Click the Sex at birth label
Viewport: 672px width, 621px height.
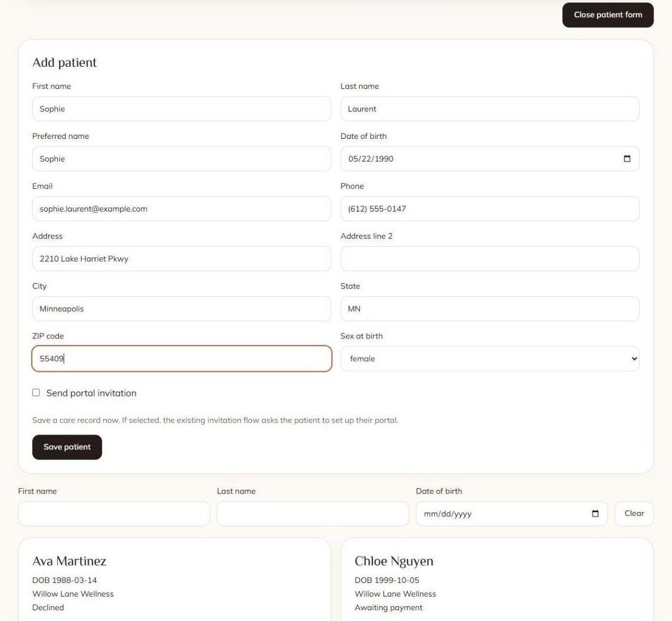pyautogui.click(x=361, y=336)
